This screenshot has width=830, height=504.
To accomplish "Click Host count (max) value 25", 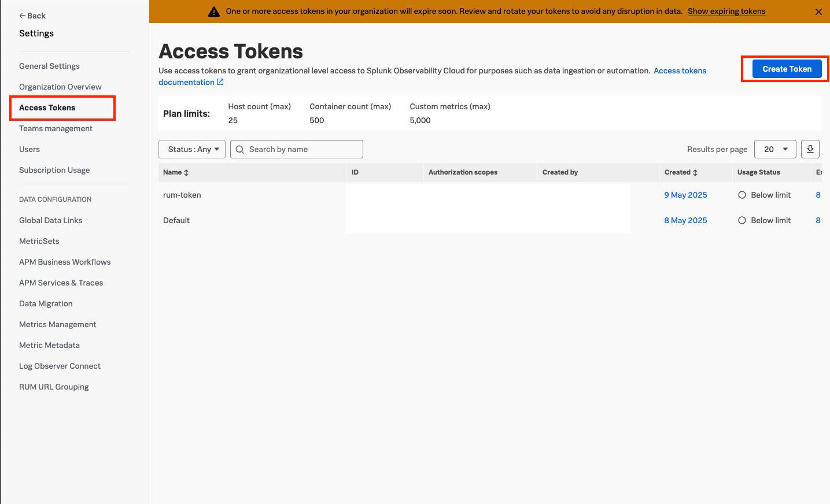I will click(x=233, y=120).
